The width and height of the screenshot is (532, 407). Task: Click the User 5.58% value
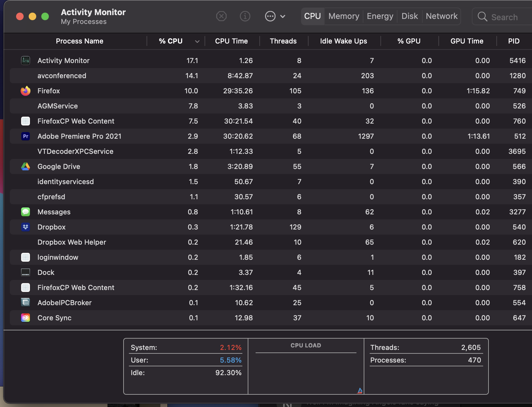231,360
